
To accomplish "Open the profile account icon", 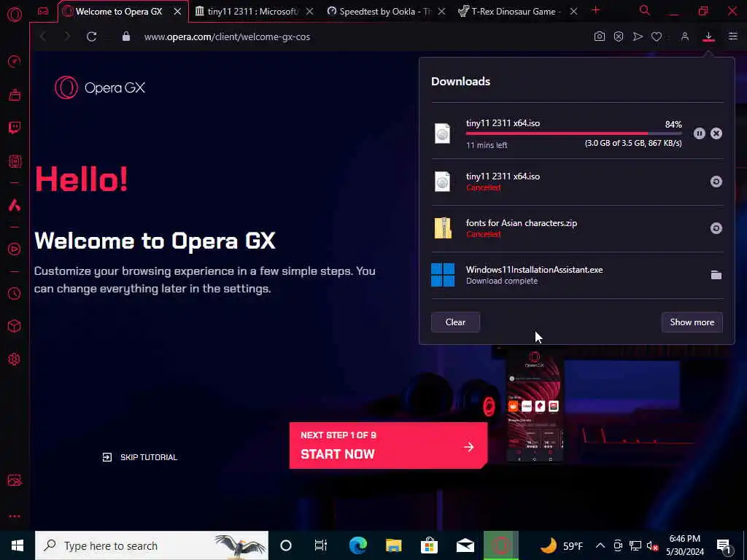I will point(684,36).
